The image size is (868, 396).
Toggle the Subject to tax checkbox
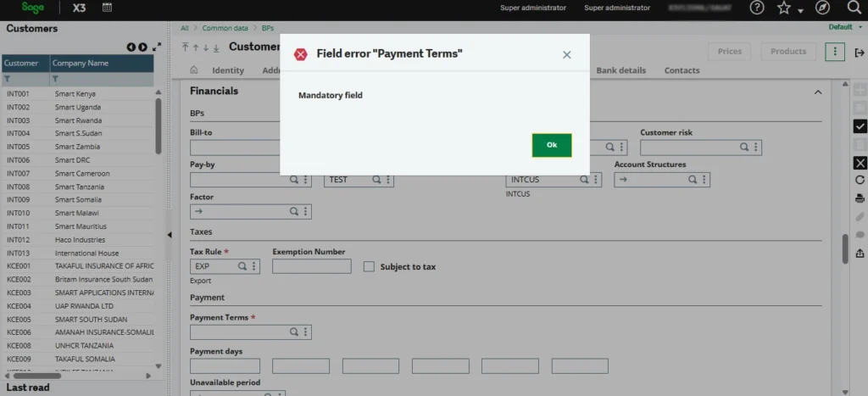tap(369, 266)
